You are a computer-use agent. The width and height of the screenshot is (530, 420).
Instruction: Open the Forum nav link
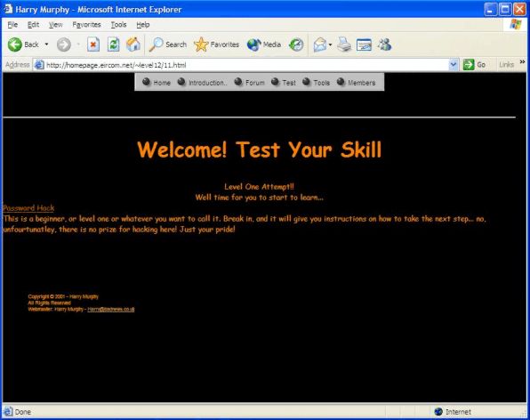(x=250, y=82)
